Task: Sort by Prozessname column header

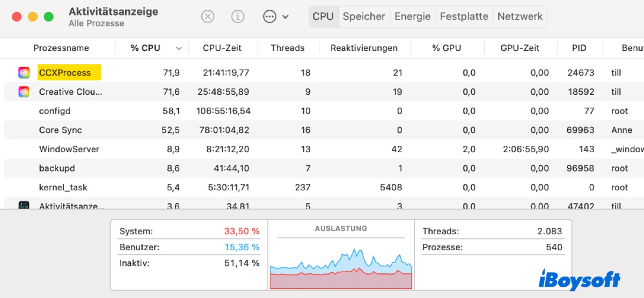Action: [x=61, y=48]
